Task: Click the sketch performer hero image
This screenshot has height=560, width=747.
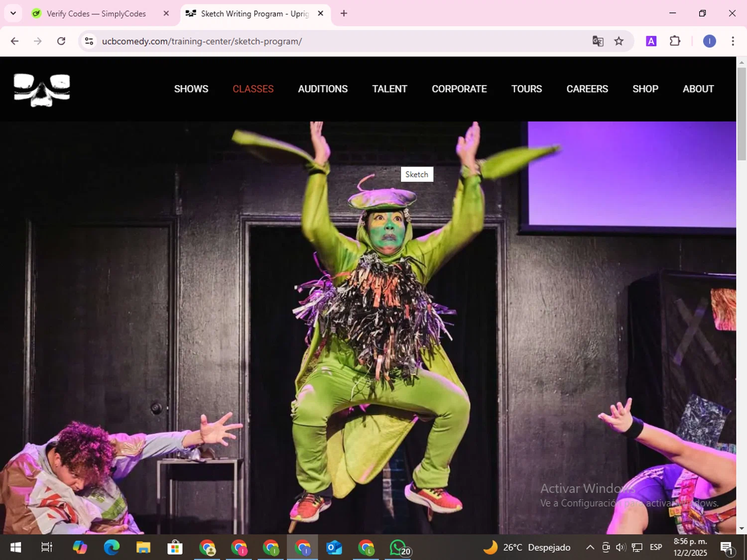Action: [x=368, y=328]
